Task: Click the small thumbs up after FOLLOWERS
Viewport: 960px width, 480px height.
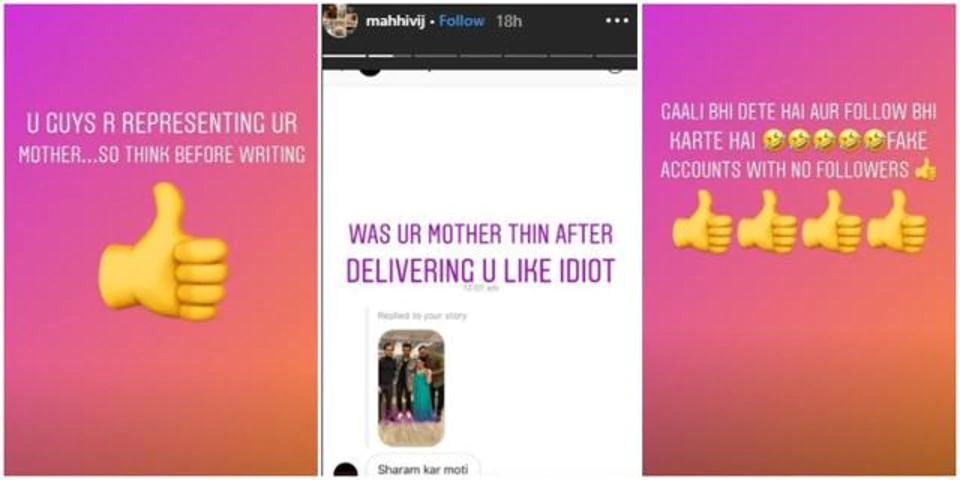Action: tap(924, 169)
